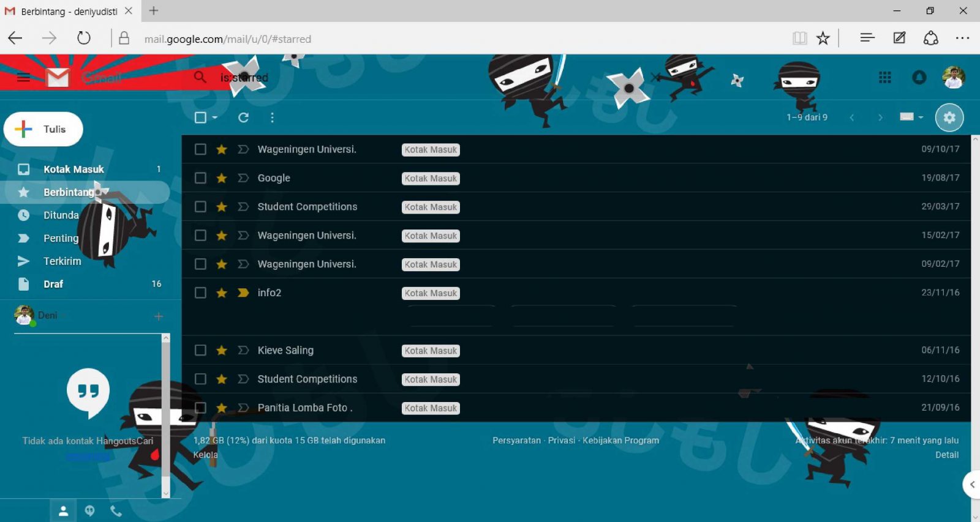Open the Gmail main menu hamburger icon

pos(23,78)
